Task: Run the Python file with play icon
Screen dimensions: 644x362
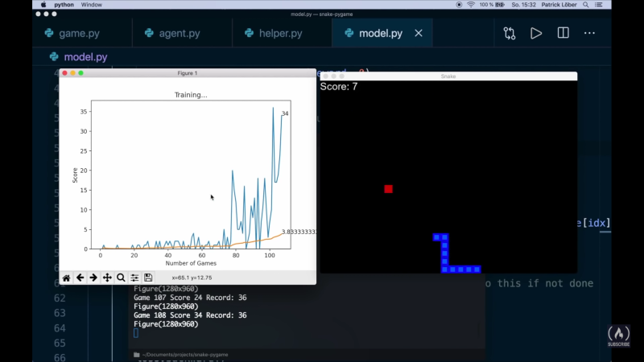Action: click(x=536, y=33)
